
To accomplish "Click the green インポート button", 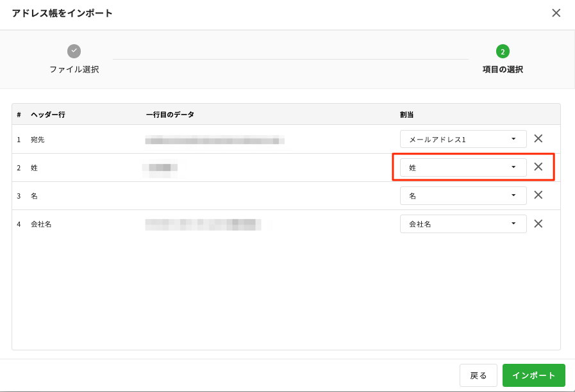I will click(533, 375).
